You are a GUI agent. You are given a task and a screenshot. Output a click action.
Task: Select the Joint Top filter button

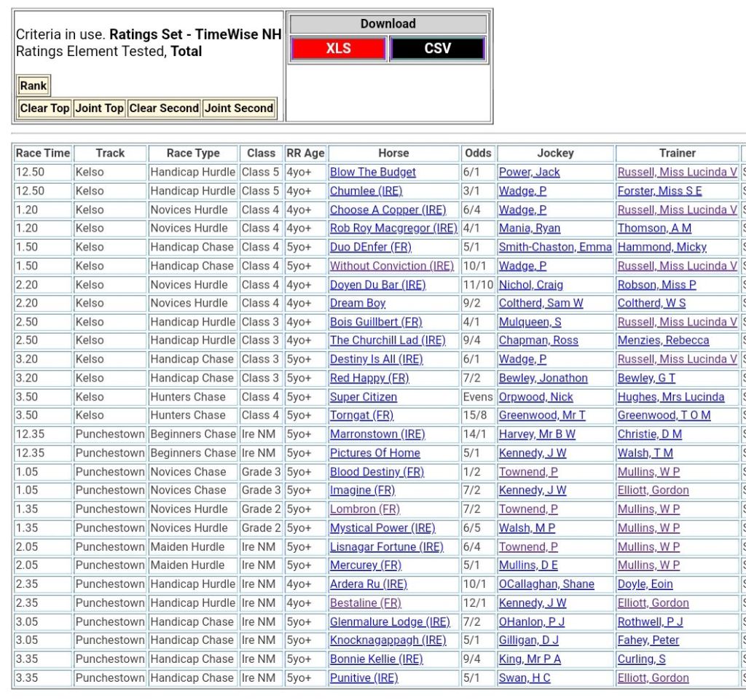99,109
